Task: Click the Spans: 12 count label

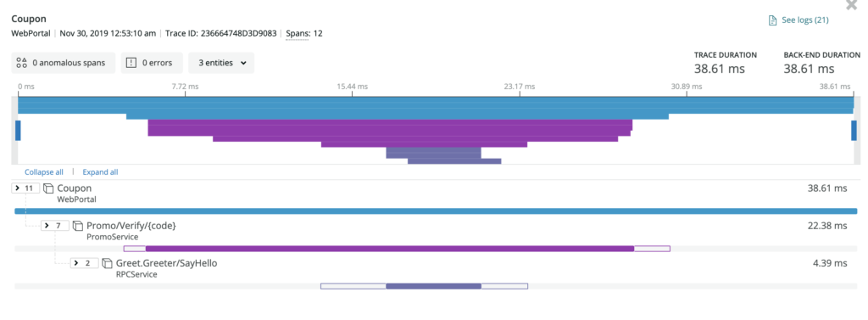Action: (x=304, y=33)
